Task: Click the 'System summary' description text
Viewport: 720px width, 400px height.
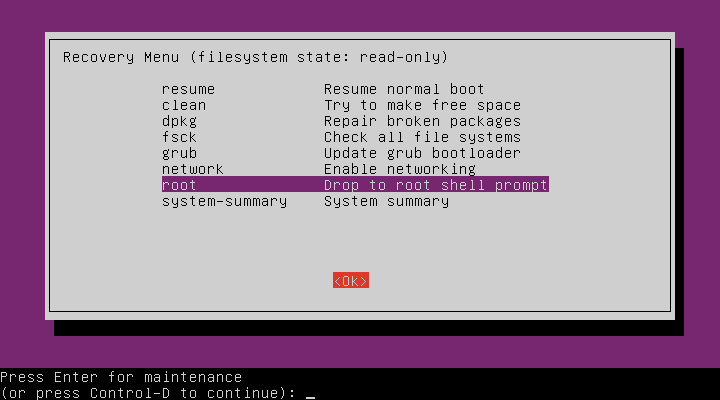Action: pos(387,202)
